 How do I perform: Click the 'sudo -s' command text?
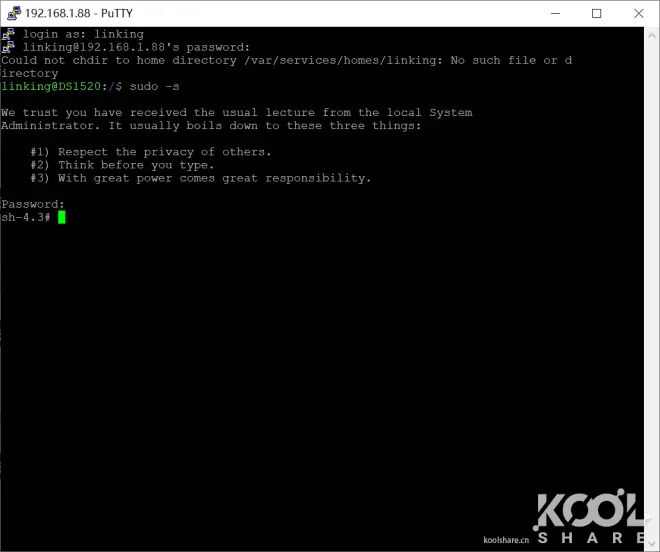(154, 86)
